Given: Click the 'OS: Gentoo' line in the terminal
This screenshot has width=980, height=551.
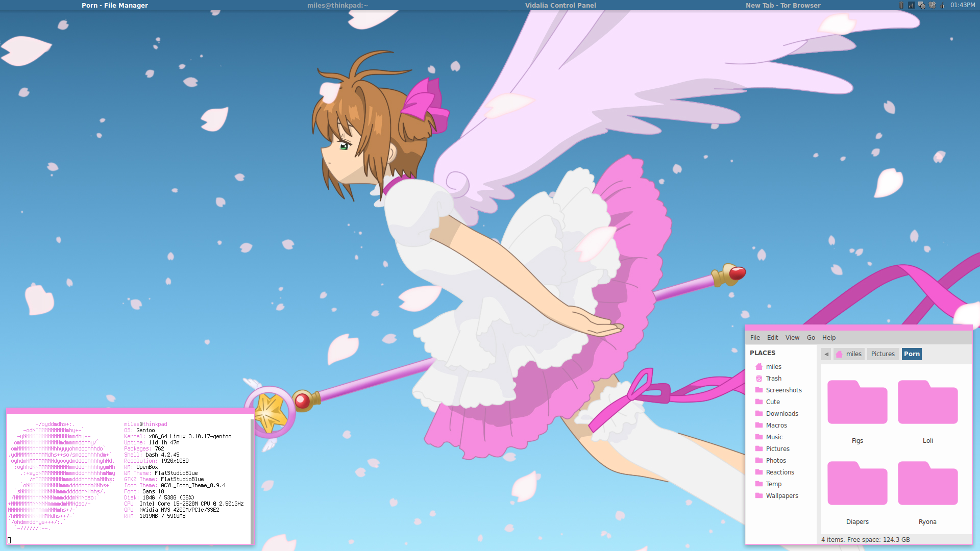Looking at the screenshot, I should tap(139, 431).
